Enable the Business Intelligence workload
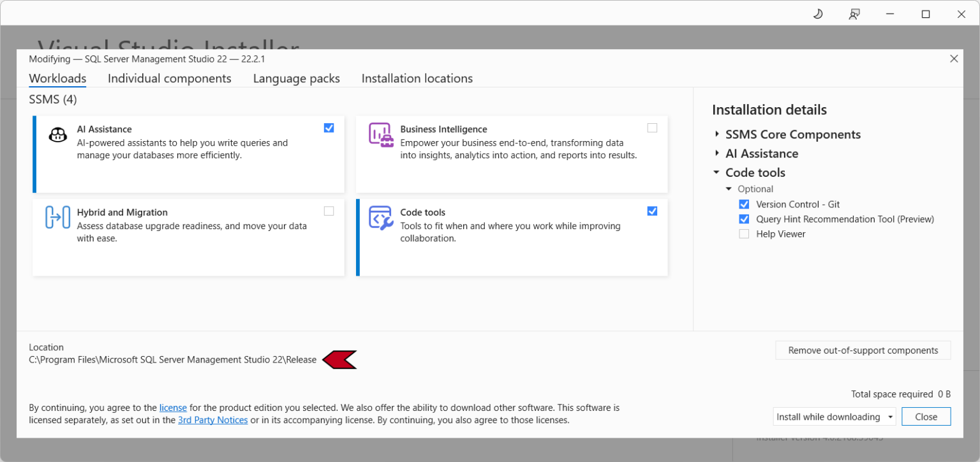980x462 pixels. tap(652, 128)
